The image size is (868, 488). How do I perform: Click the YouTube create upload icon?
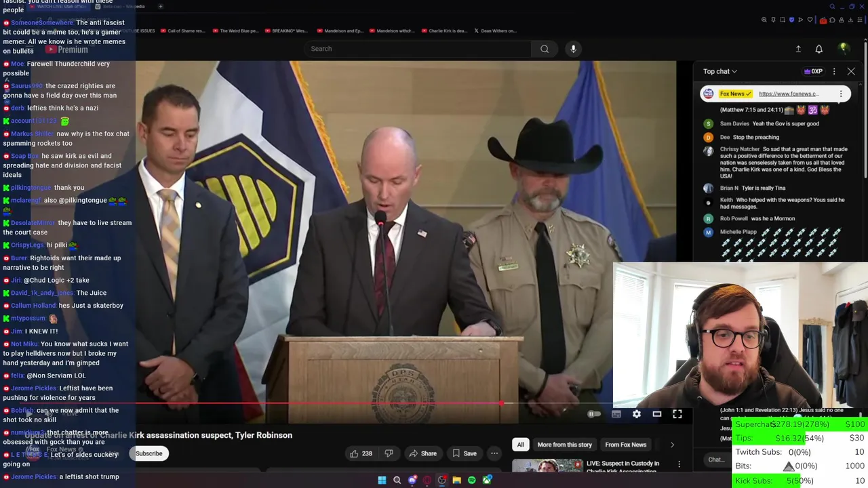[798, 49]
